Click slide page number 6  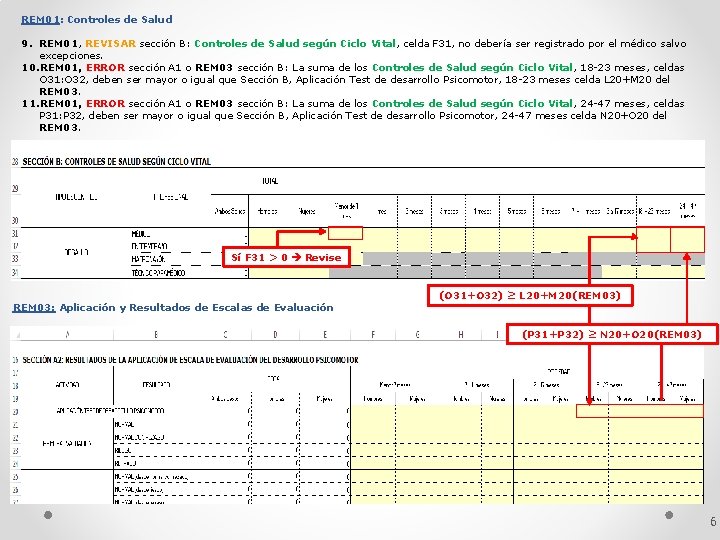(713, 521)
